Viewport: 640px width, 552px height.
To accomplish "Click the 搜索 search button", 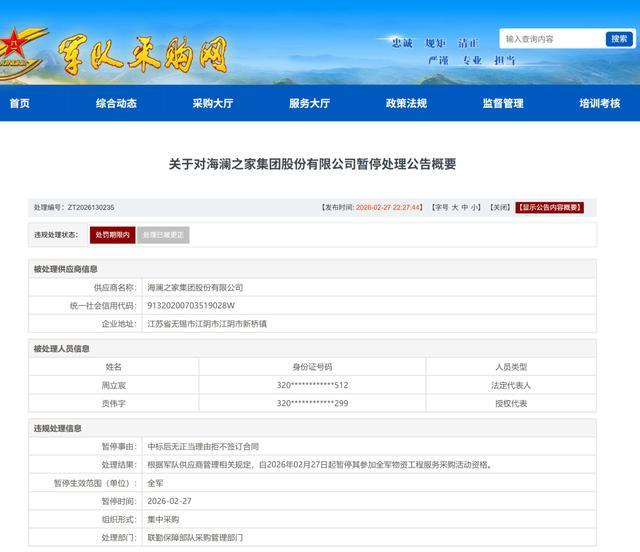I will (x=619, y=39).
